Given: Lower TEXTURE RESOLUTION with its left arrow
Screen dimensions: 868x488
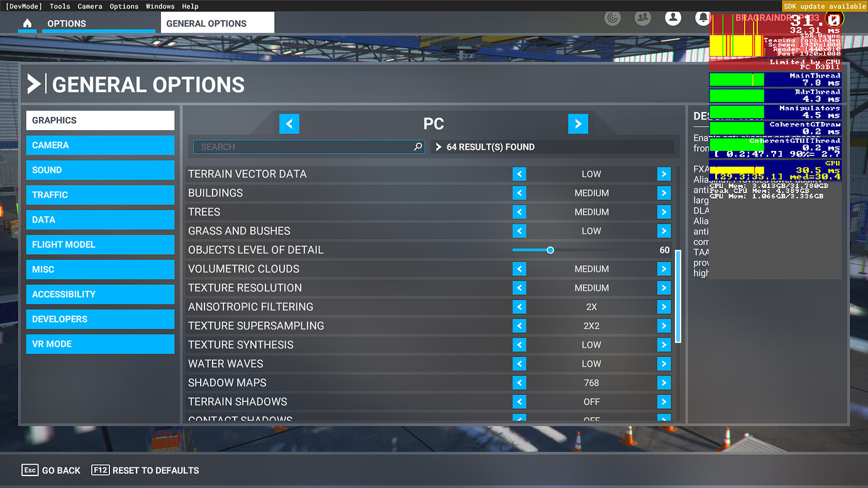Looking at the screenshot, I should 519,287.
